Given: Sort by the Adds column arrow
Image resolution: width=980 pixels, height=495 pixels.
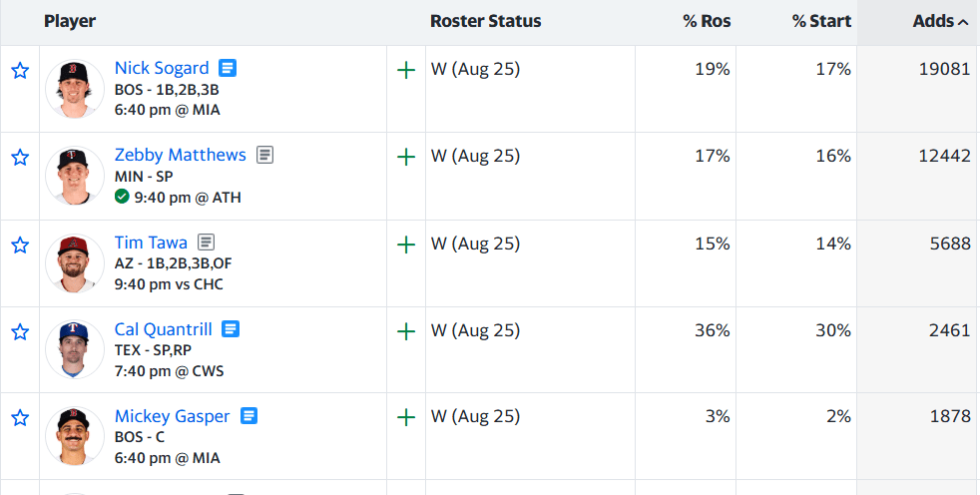Looking at the screenshot, I should 963,22.
